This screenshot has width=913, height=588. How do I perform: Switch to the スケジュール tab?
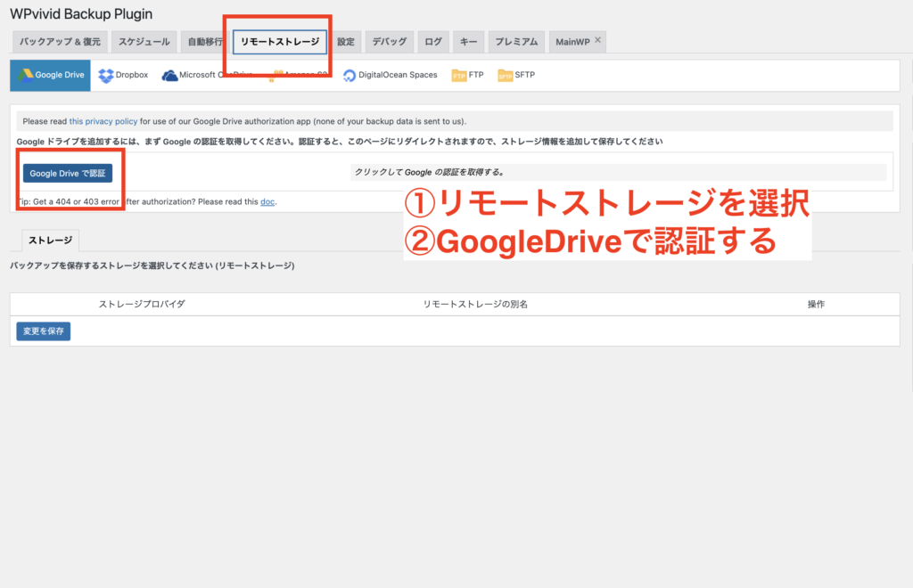(144, 42)
